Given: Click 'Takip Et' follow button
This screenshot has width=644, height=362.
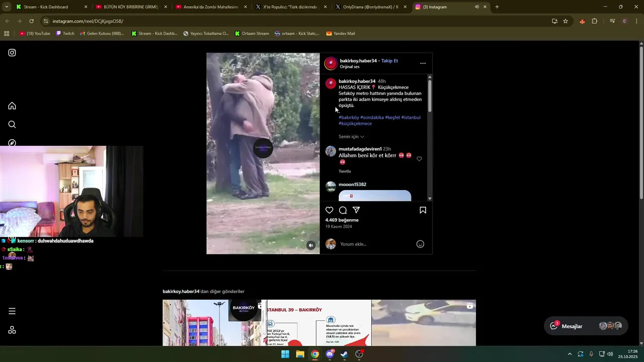Looking at the screenshot, I should [389, 61].
